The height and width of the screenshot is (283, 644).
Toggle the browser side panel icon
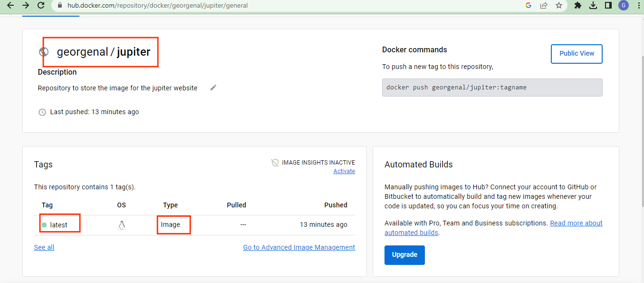click(608, 6)
